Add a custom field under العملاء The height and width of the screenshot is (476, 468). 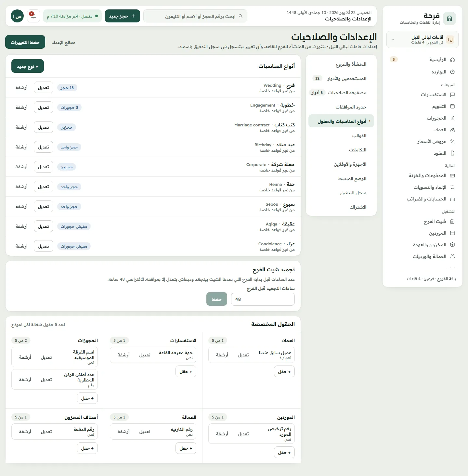point(284,371)
